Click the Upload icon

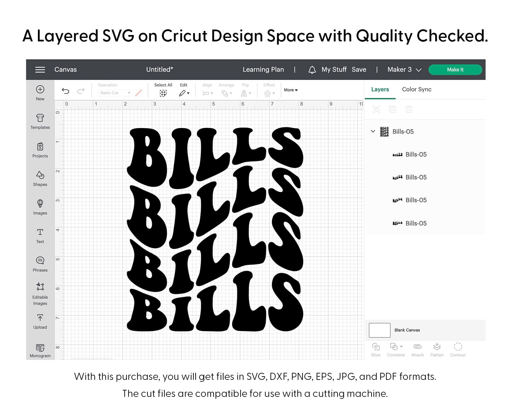pyautogui.click(x=40, y=318)
